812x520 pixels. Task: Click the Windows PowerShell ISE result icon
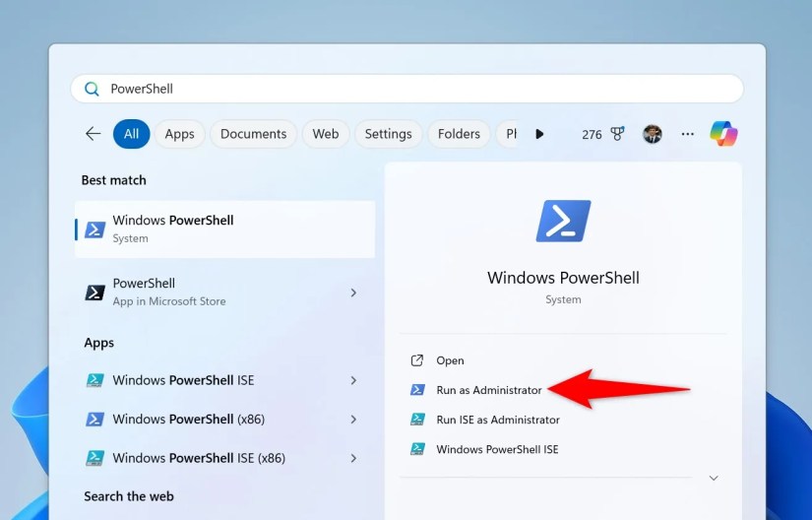(x=95, y=380)
